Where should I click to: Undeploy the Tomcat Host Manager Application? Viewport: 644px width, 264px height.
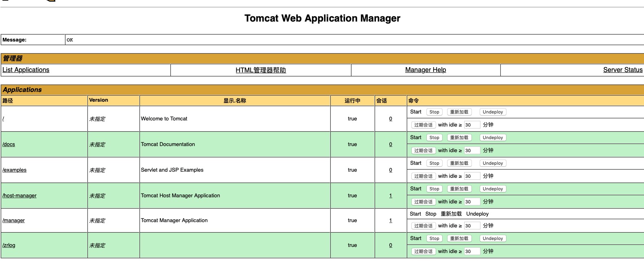[x=493, y=189]
